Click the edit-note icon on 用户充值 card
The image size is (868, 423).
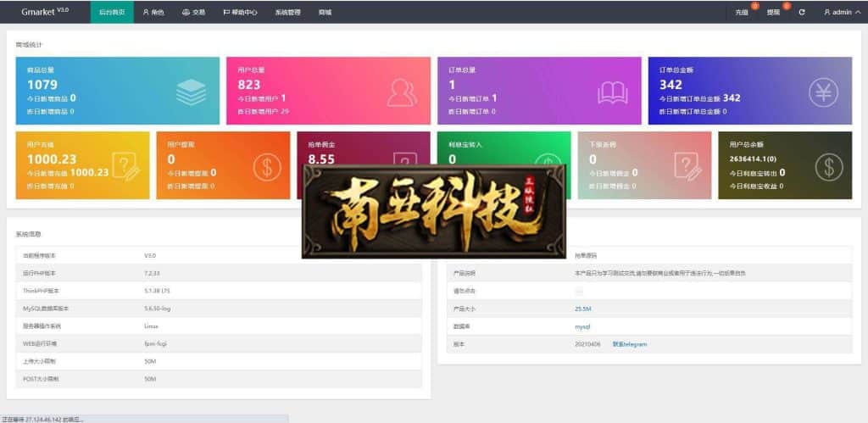point(125,166)
